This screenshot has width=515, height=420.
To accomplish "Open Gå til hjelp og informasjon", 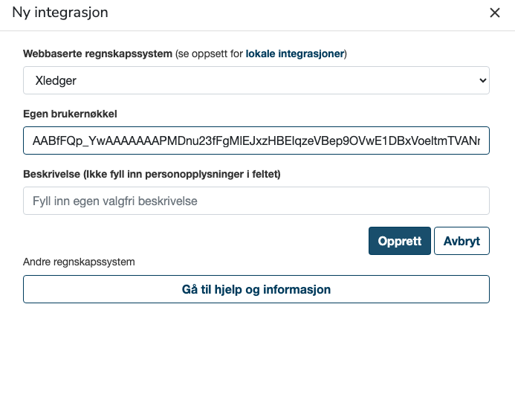I will (256, 289).
